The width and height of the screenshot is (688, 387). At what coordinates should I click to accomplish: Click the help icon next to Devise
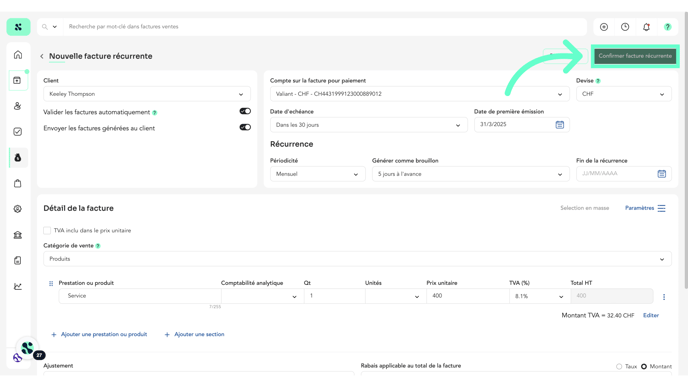point(598,81)
